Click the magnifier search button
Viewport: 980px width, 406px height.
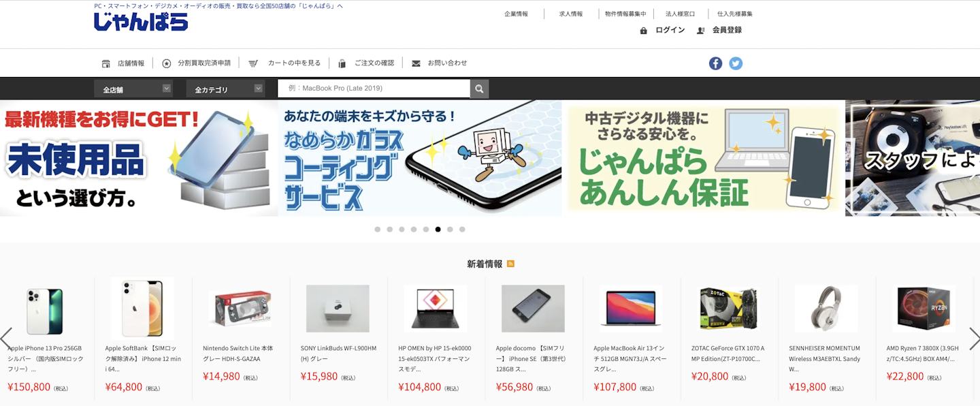(x=479, y=89)
